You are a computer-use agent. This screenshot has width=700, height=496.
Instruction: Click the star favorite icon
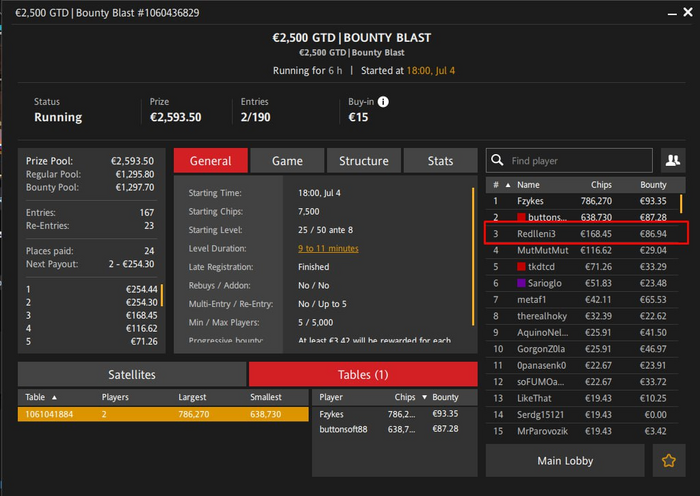[x=670, y=461]
